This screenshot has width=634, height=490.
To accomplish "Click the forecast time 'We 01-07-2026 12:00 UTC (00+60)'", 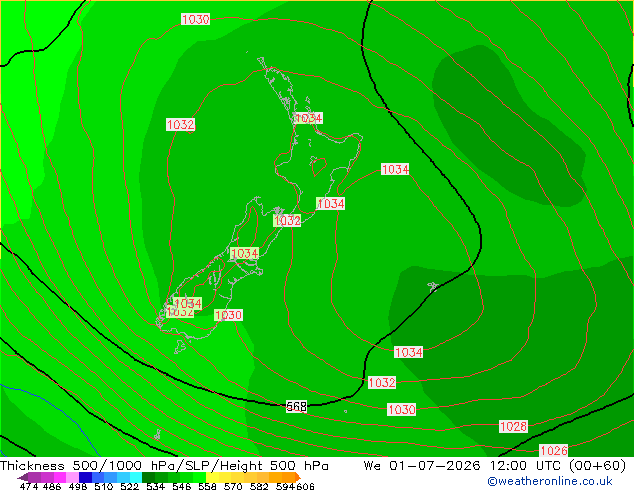I will tap(495, 466).
